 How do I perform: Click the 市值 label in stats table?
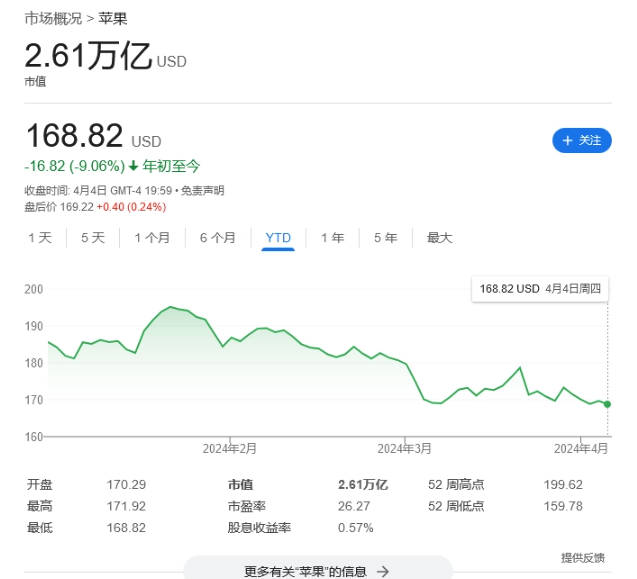pos(240,484)
